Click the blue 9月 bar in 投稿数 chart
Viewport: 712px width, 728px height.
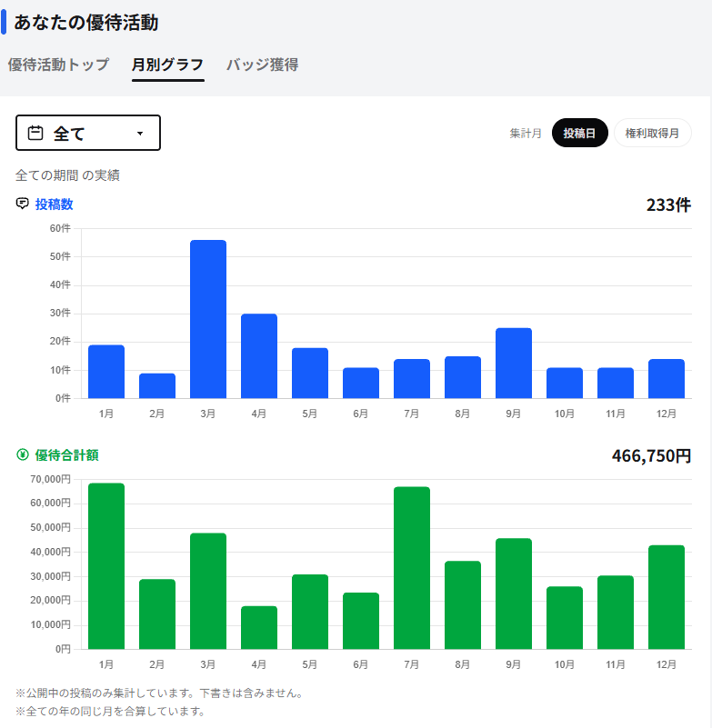(514, 363)
